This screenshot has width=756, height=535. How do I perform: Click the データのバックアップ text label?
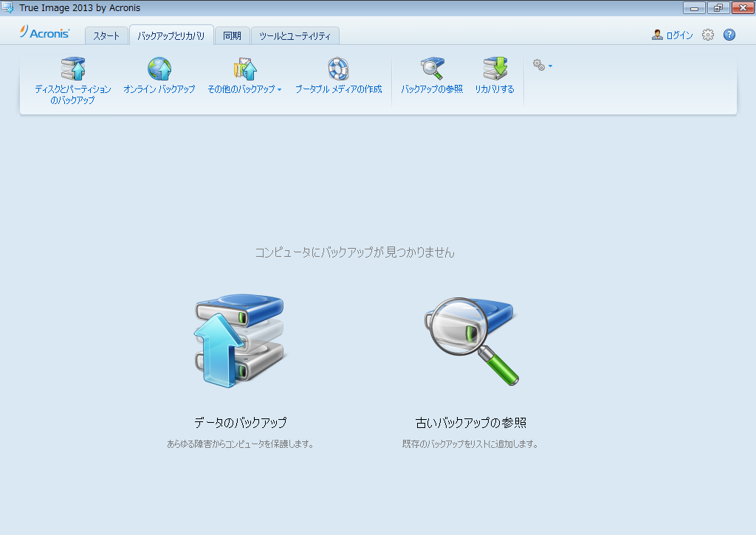(240, 423)
